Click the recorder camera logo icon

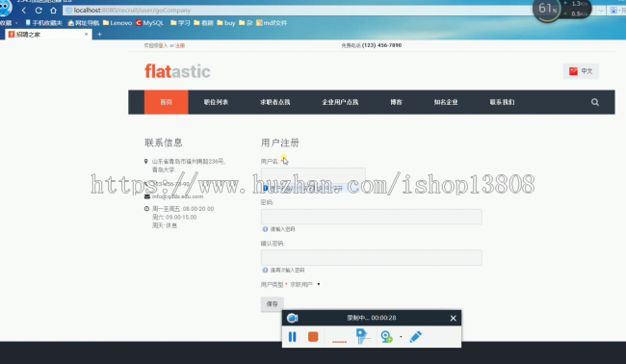coord(292,318)
